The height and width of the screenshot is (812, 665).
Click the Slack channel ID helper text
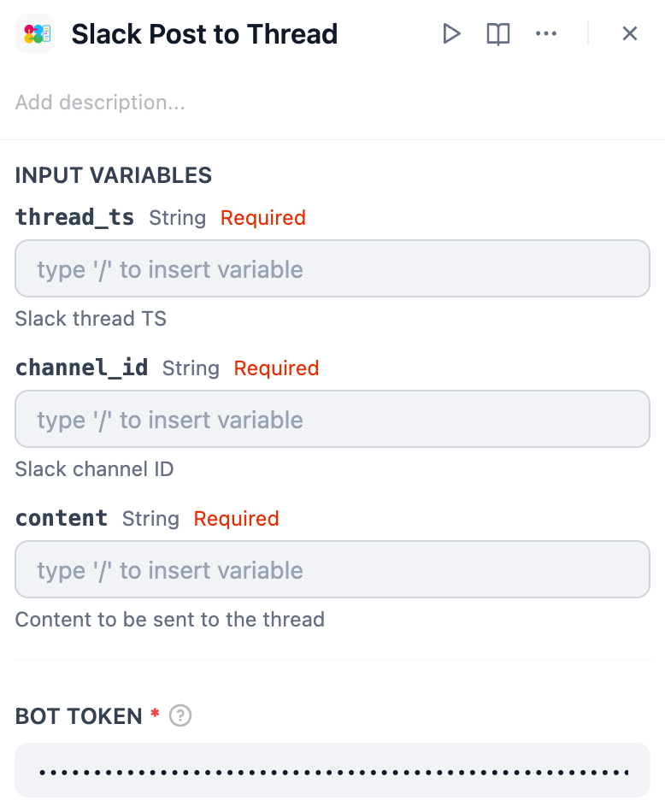point(95,469)
